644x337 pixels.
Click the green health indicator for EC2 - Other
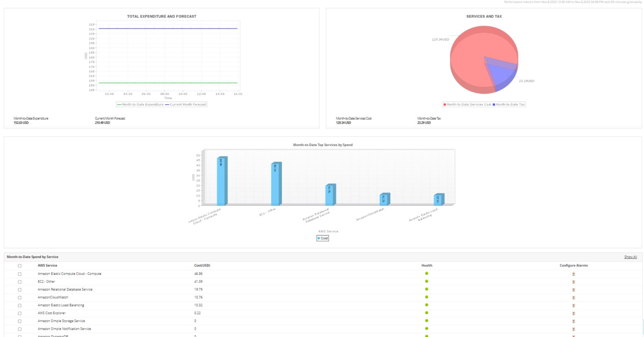[426, 281]
